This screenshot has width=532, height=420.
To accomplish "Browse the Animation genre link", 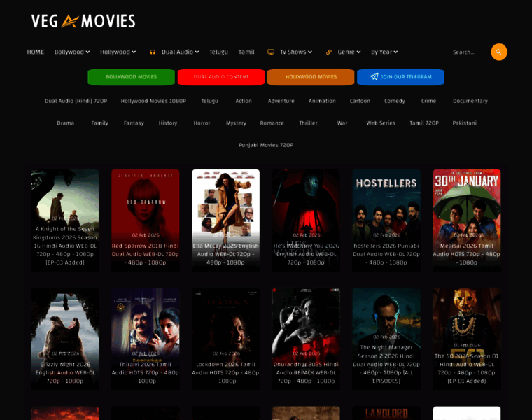I will pos(322,101).
